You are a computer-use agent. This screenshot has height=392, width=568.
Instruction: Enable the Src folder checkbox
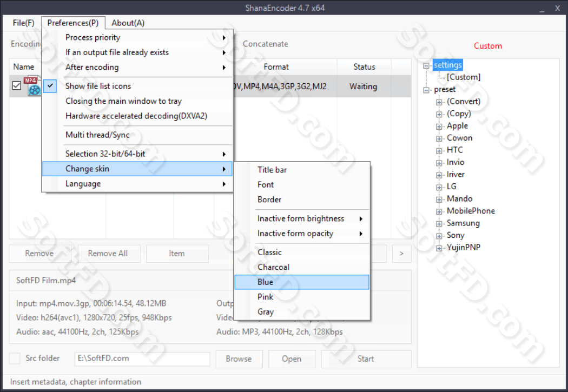(x=15, y=358)
